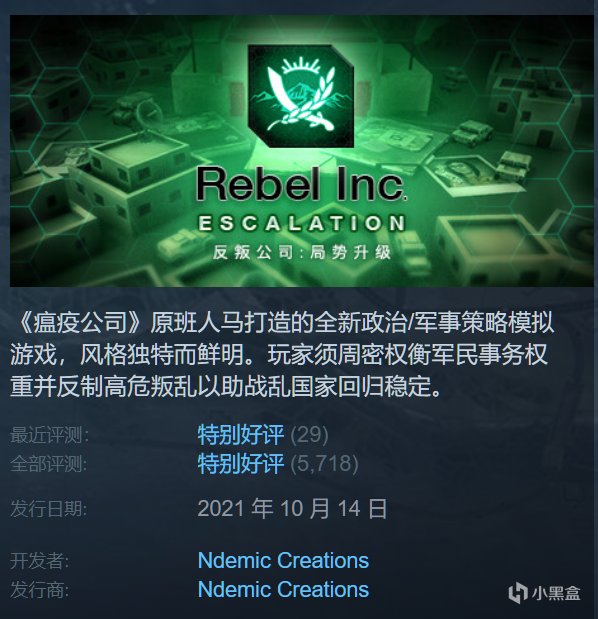Click the green game header banner image
The width and height of the screenshot is (598, 619).
pyautogui.click(x=302, y=151)
